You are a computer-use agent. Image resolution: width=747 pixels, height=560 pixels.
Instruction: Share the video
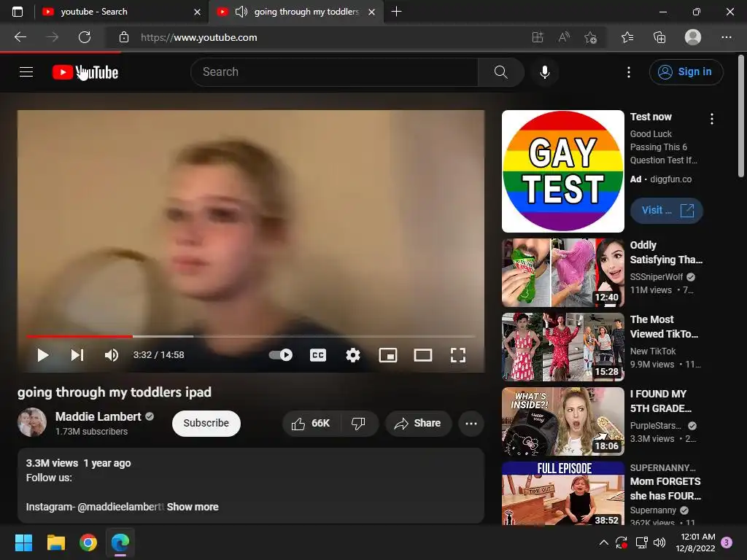tap(418, 424)
